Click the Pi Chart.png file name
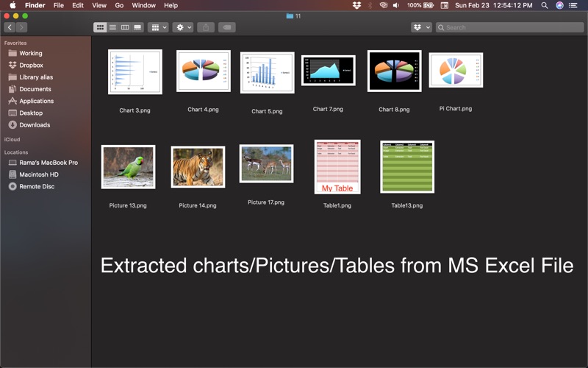This screenshot has height=368, width=588. click(x=455, y=108)
